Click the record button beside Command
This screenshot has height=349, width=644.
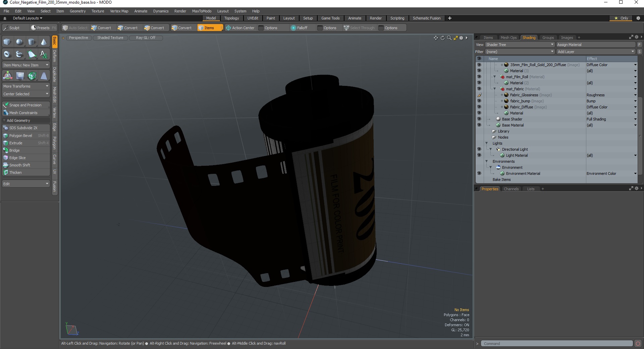[638, 344]
